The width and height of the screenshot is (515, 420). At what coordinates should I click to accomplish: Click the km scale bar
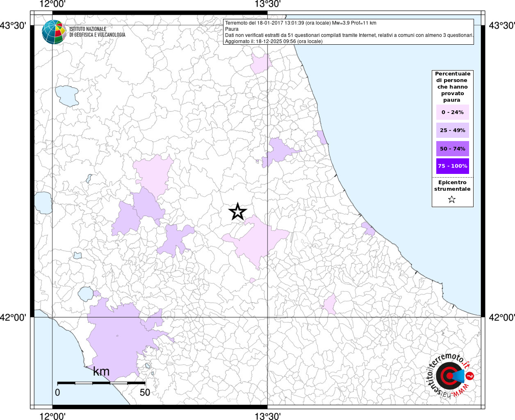pos(101,383)
